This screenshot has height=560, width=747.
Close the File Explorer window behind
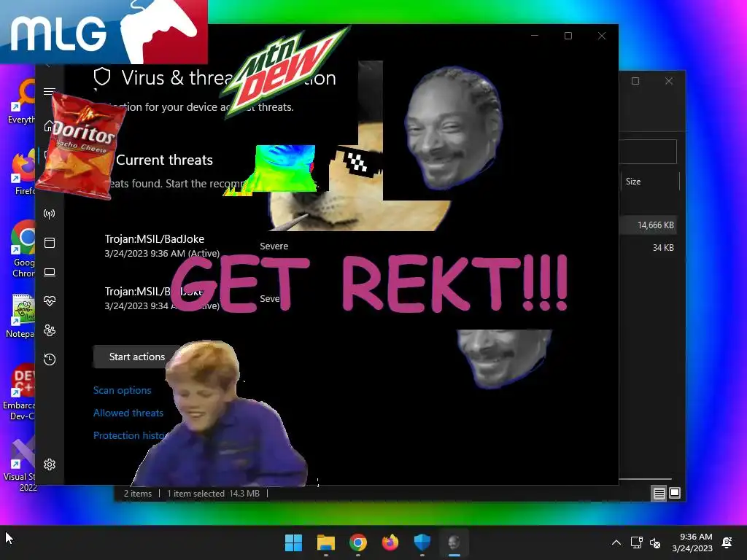point(669,81)
